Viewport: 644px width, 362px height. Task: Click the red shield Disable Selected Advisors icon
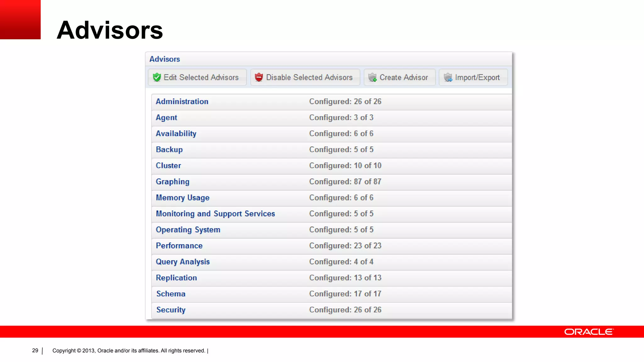[x=259, y=77]
